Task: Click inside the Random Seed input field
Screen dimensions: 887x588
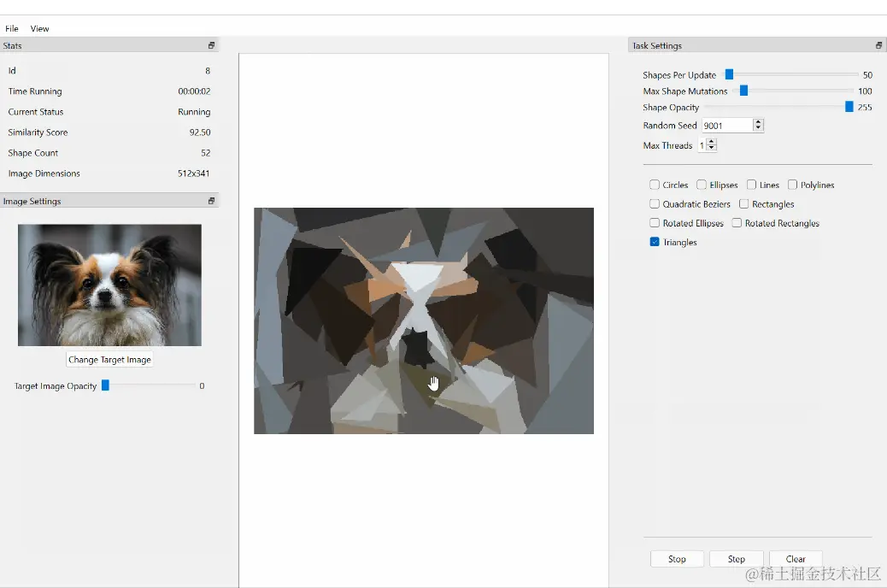Action: [x=726, y=125]
